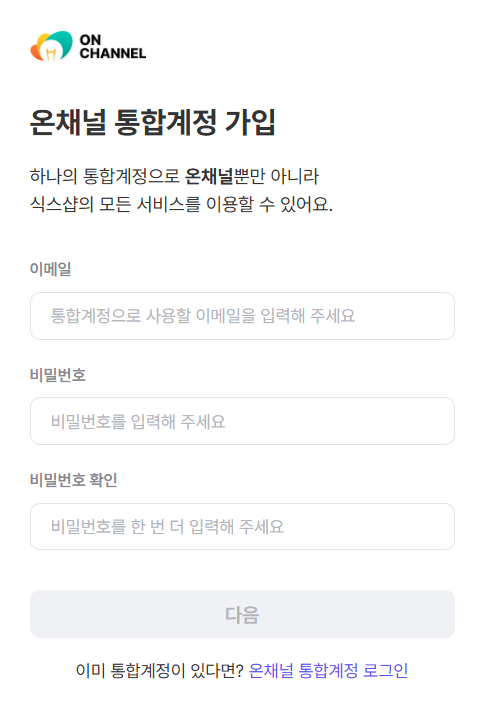Viewport: 487px width, 705px height.
Task: Open the 온채널 통합계정 로그인 link
Action: click(328, 670)
